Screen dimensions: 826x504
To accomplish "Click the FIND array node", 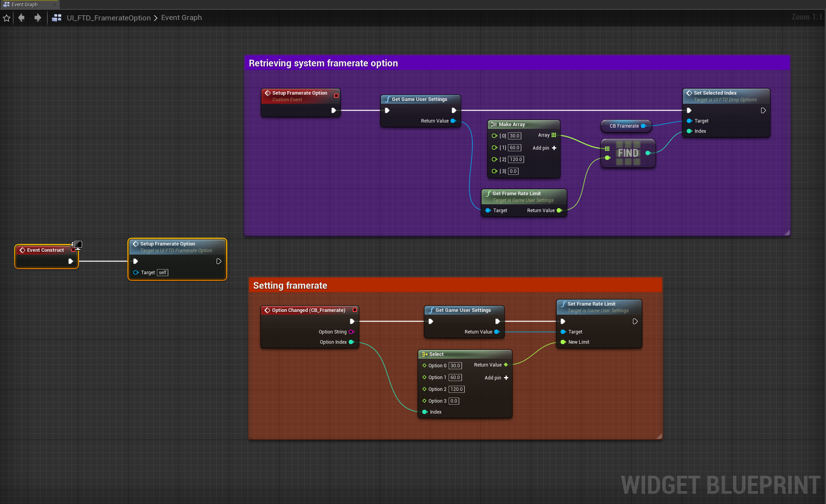I will [628, 153].
